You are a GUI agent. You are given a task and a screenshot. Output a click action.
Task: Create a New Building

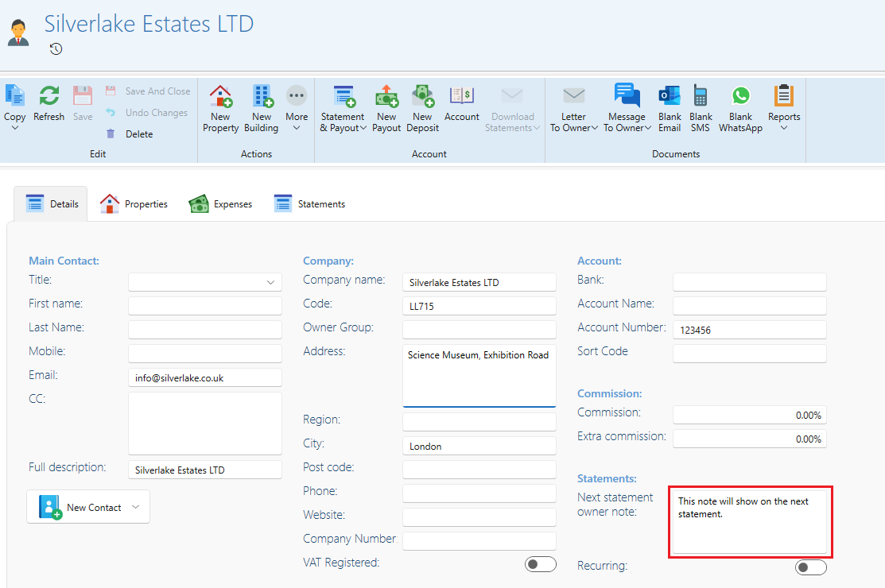point(262,109)
